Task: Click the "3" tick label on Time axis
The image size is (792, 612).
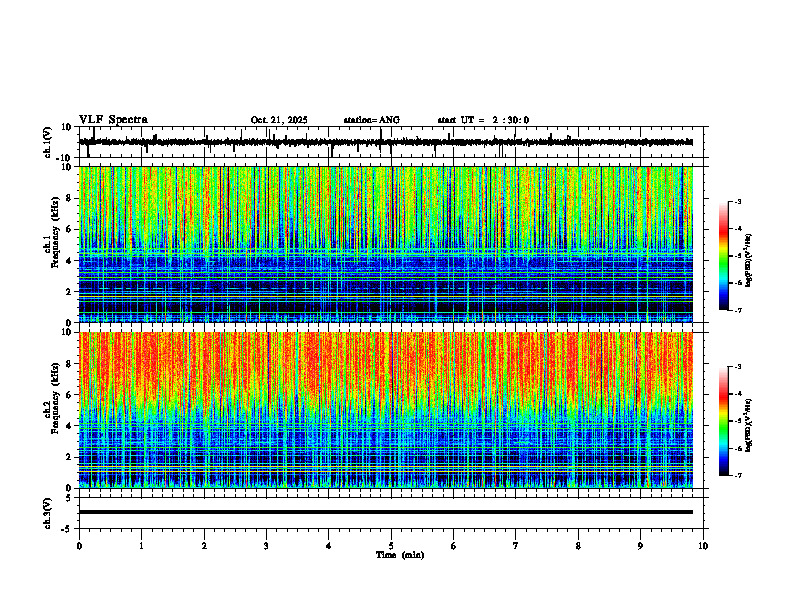Action: [266, 546]
